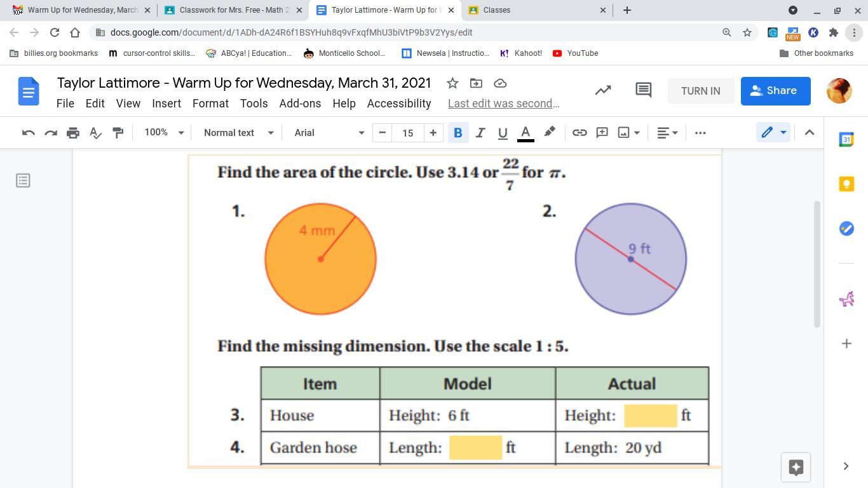
Task: Open the File menu
Action: point(65,104)
